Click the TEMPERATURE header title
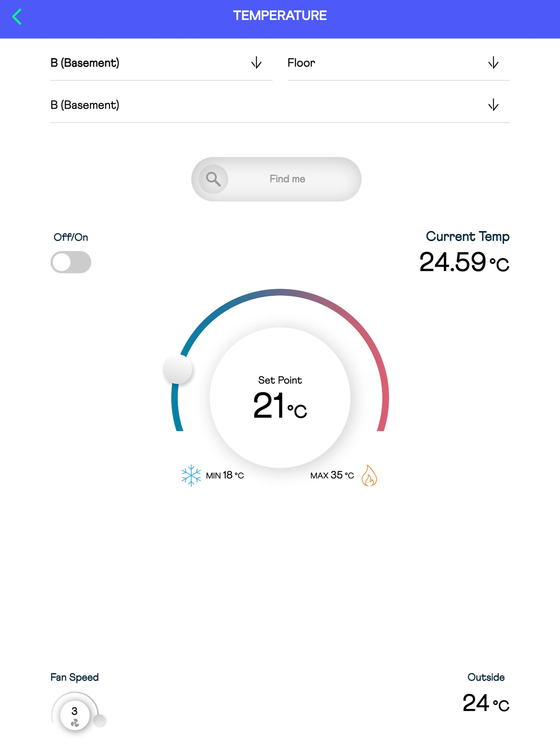Viewport: 560px width, 747px height. pyautogui.click(x=280, y=16)
